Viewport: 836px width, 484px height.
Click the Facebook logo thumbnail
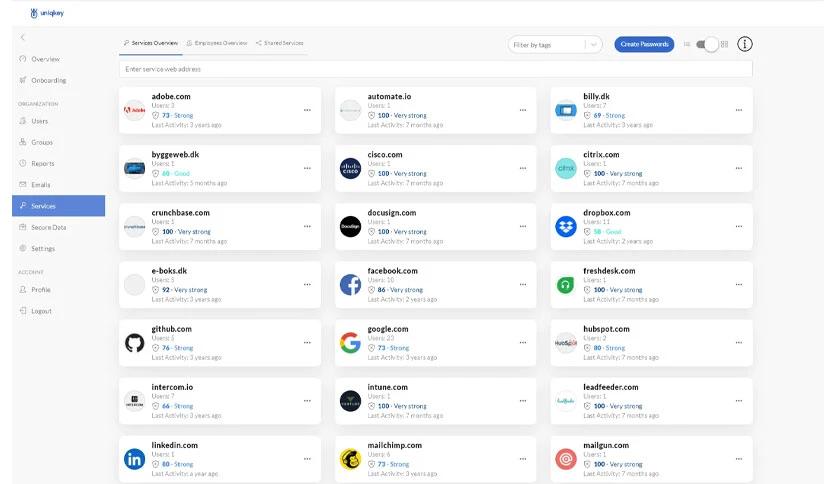tap(350, 285)
